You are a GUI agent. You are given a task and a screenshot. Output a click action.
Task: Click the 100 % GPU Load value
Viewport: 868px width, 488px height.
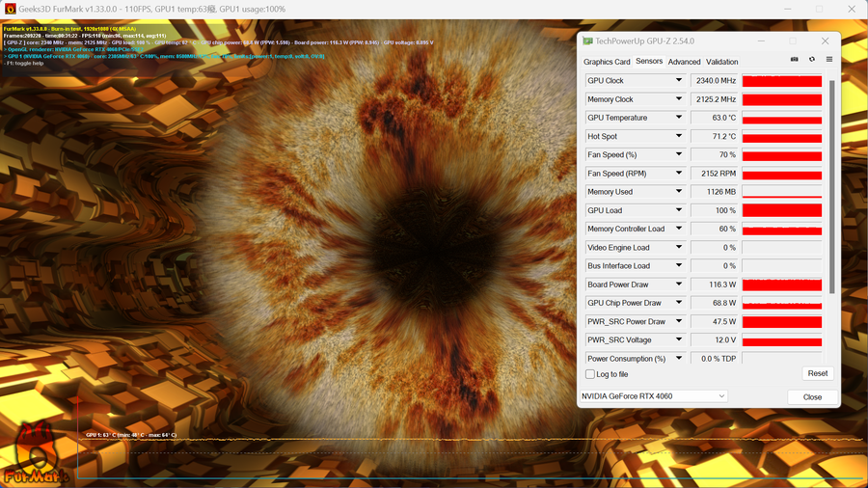(x=713, y=210)
